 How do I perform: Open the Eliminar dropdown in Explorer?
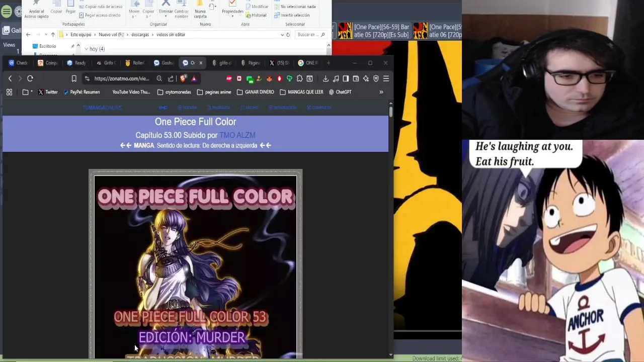pyautogui.click(x=166, y=10)
